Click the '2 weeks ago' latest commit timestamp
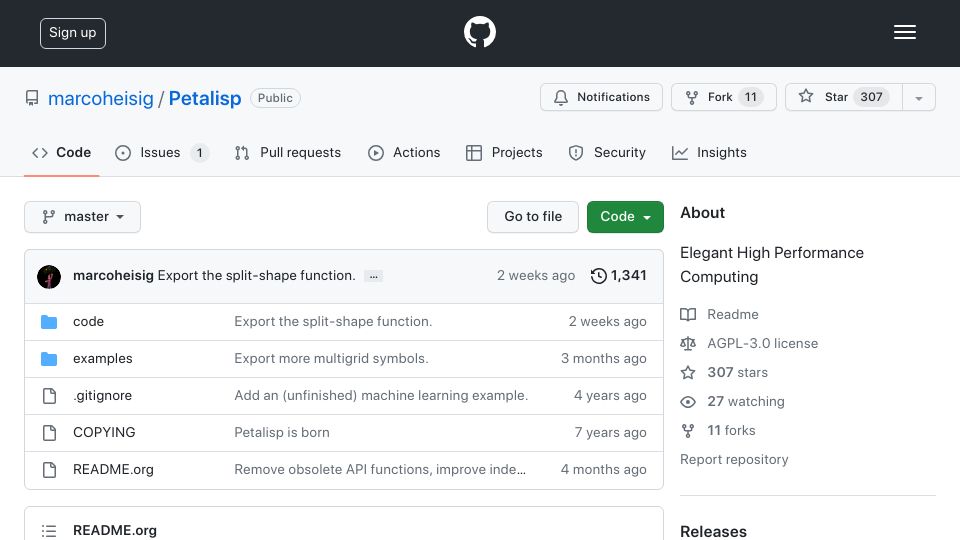The width and height of the screenshot is (960, 540). (x=536, y=276)
